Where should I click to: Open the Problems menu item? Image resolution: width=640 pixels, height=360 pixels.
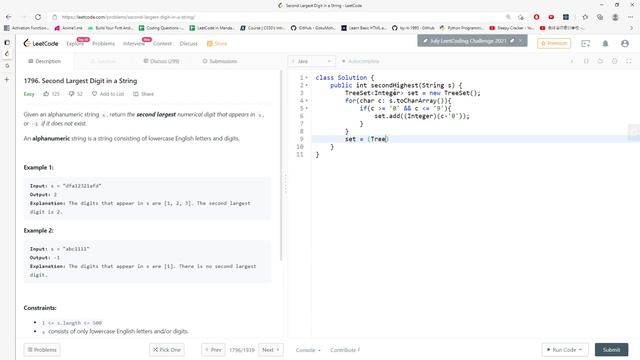(x=103, y=43)
